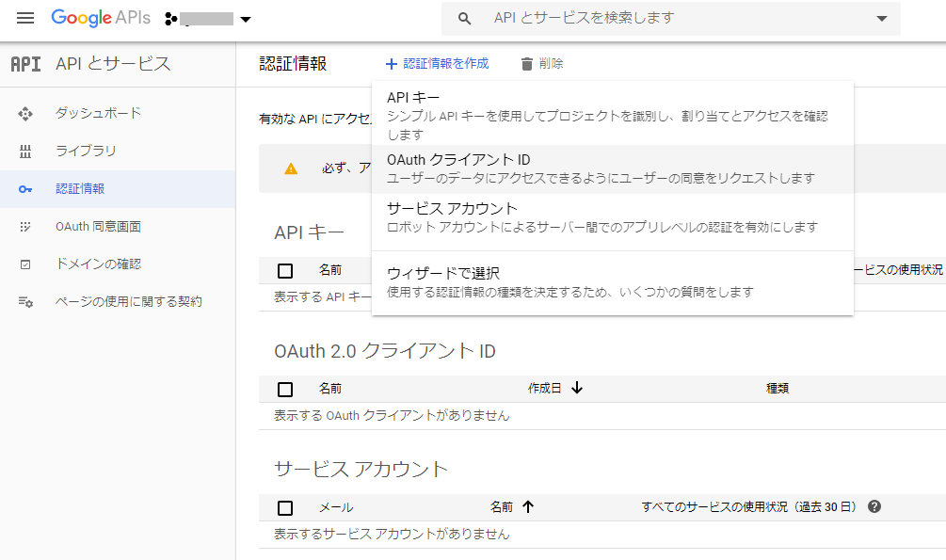The image size is (946, 560).
Task: Choose ウィザードで選択 from the create menu
Action: 613,282
